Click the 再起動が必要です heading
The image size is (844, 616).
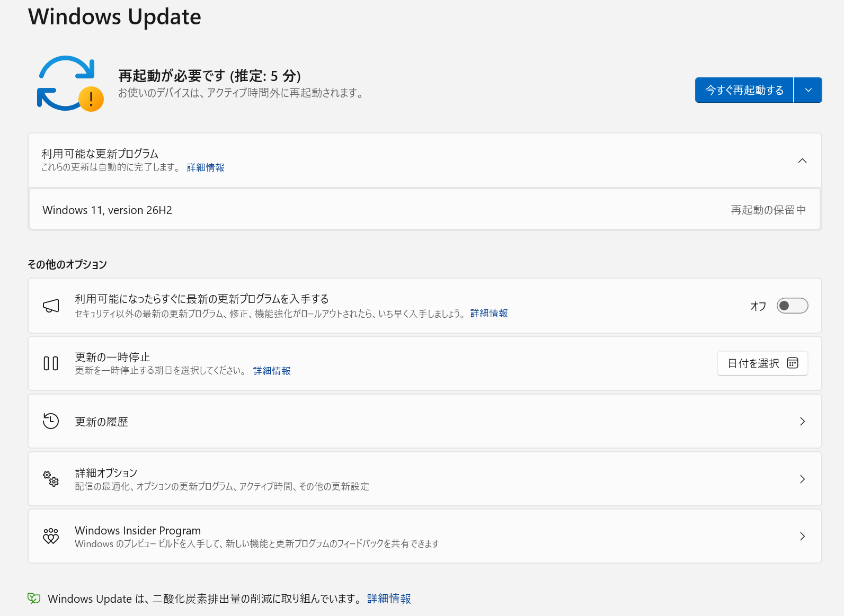coord(210,76)
